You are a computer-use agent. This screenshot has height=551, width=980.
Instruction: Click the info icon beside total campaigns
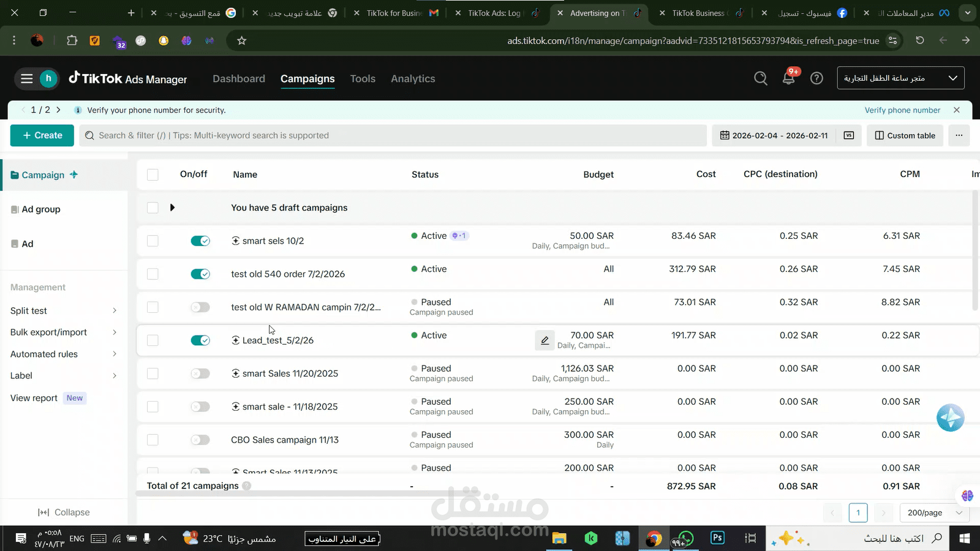click(247, 486)
